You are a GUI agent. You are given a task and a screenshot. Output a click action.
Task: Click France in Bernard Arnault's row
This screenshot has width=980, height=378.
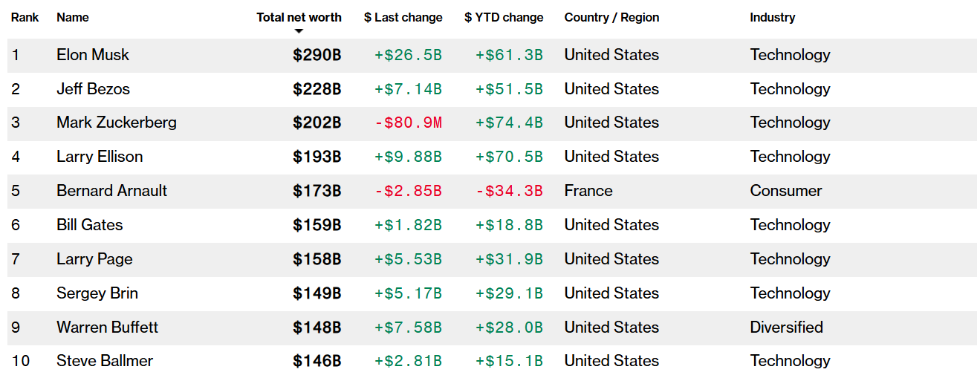(588, 191)
